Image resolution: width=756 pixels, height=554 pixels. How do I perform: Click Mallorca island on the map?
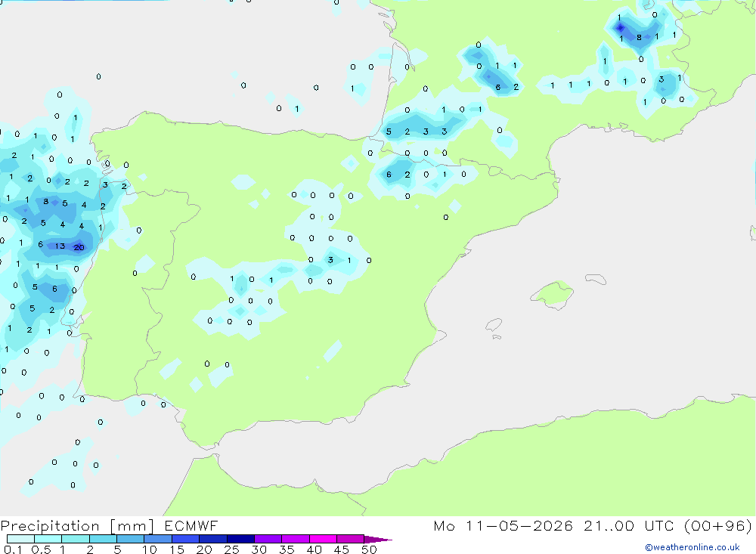tap(553, 294)
